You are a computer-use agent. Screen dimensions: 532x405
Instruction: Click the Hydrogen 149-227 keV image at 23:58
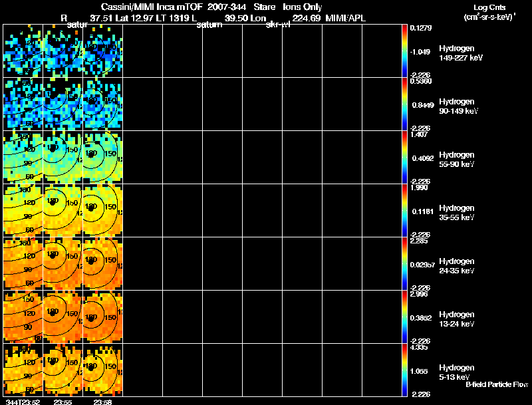pos(103,51)
